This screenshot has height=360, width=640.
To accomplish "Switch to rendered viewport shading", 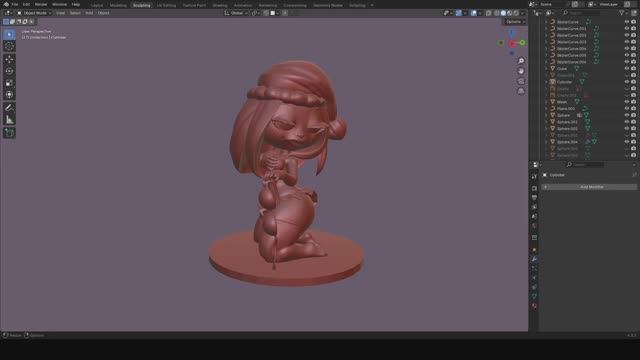I will (x=516, y=13).
